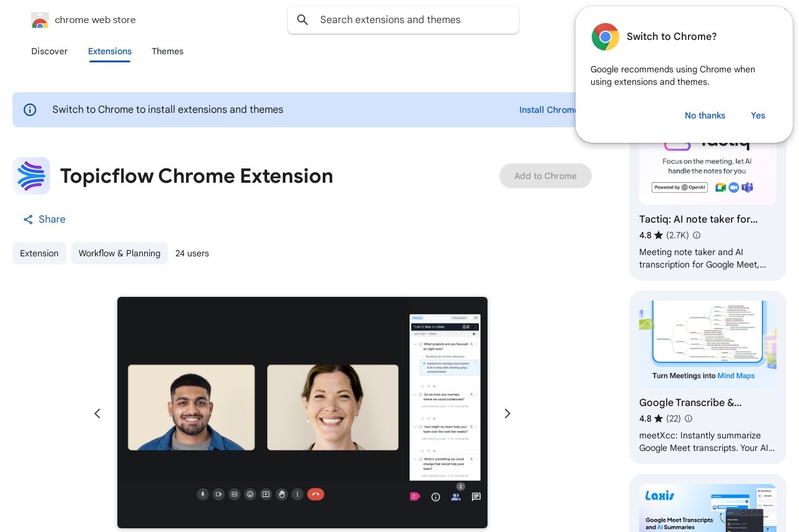Click the Chrome logo in the popup

tap(605, 37)
